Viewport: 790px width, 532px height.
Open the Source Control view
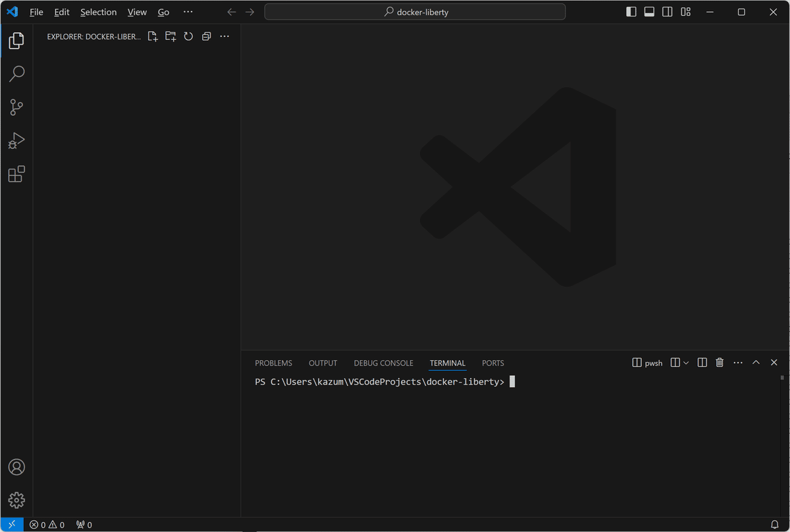pyautogui.click(x=16, y=107)
